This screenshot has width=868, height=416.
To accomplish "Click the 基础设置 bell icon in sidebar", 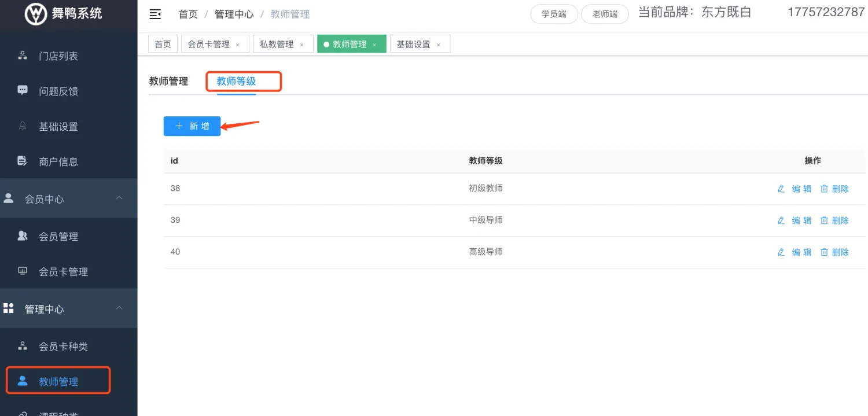I will point(23,126).
